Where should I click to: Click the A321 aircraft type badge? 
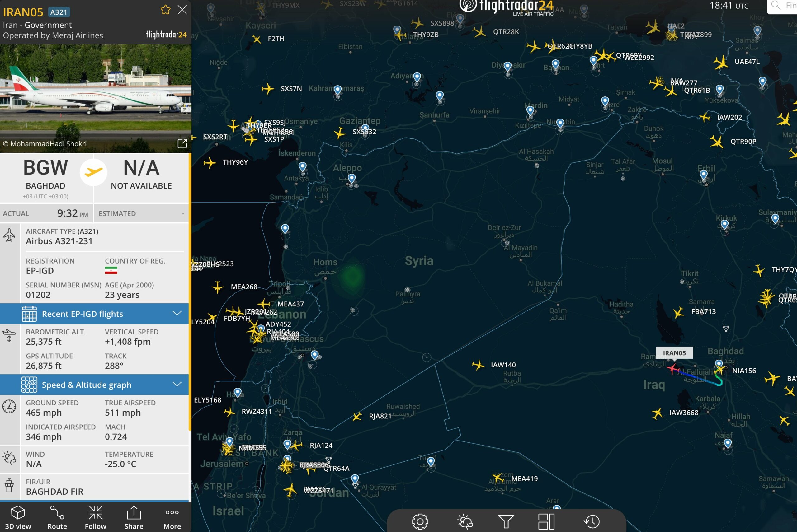(59, 12)
